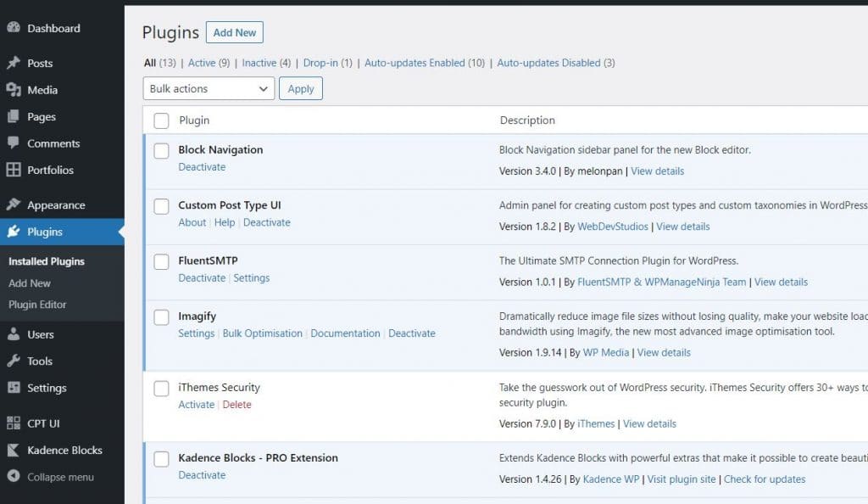The height and width of the screenshot is (504, 868).
Task: Filter plugins by Drop-in
Action: click(320, 63)
